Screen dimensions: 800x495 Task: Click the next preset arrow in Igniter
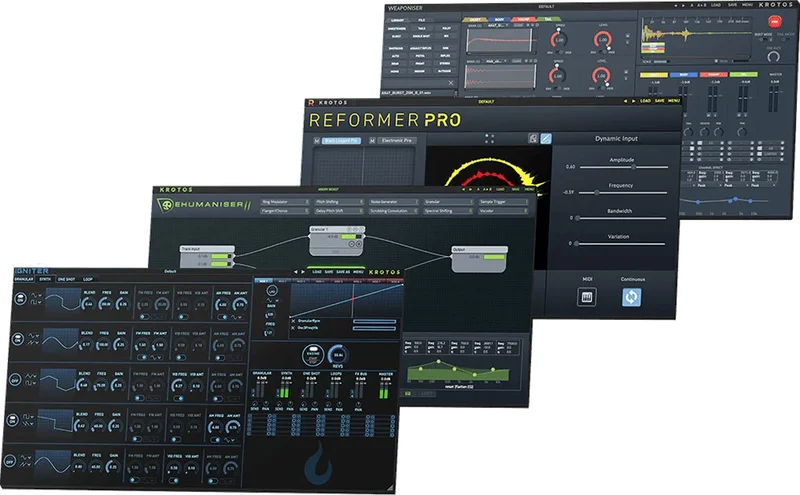pos(303,272)
